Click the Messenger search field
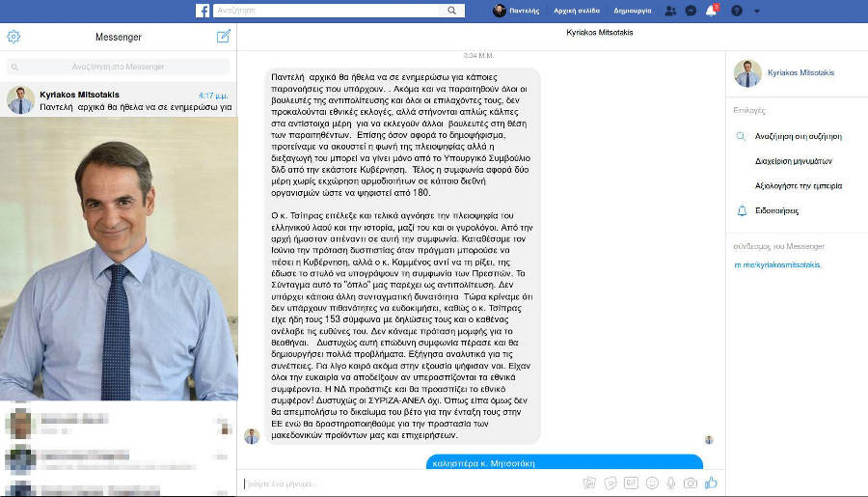 click(118, 67)
